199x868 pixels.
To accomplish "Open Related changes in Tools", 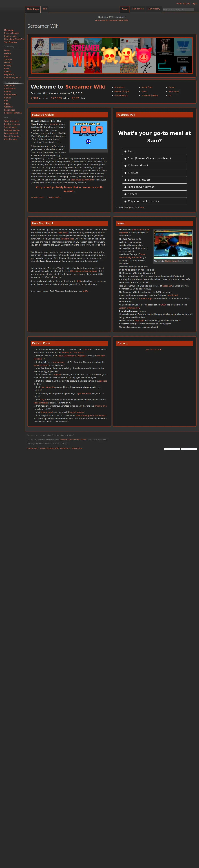I will click(12, 124).
